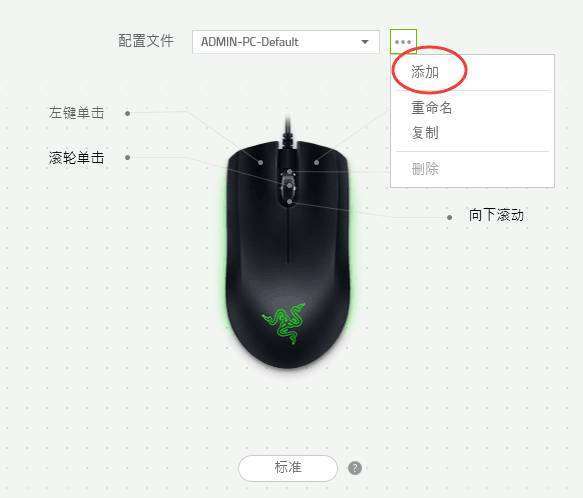Click the profile dropdown arrow
The image size is (583, 498).
click(365, 42)
